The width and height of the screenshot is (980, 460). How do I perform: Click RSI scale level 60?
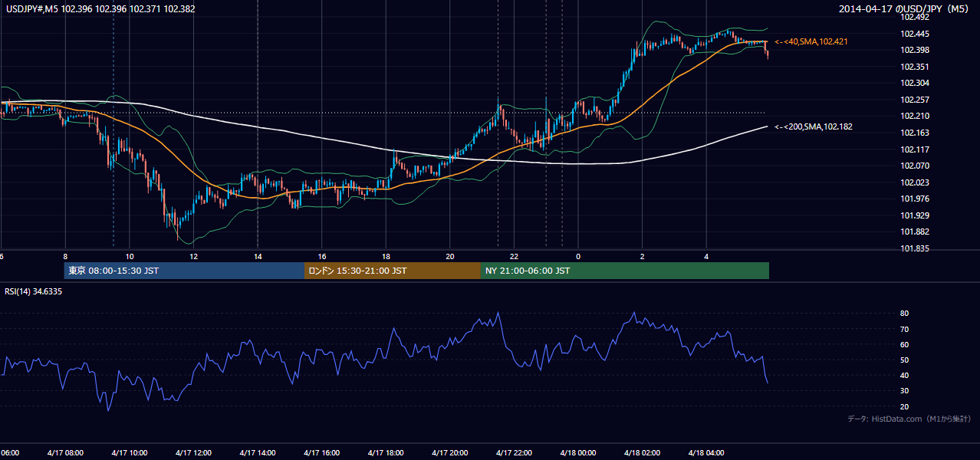[x=904, y=344]
